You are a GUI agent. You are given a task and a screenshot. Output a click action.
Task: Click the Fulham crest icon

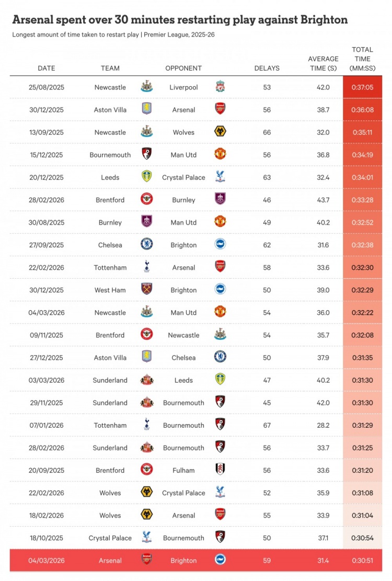coord(220,470)
